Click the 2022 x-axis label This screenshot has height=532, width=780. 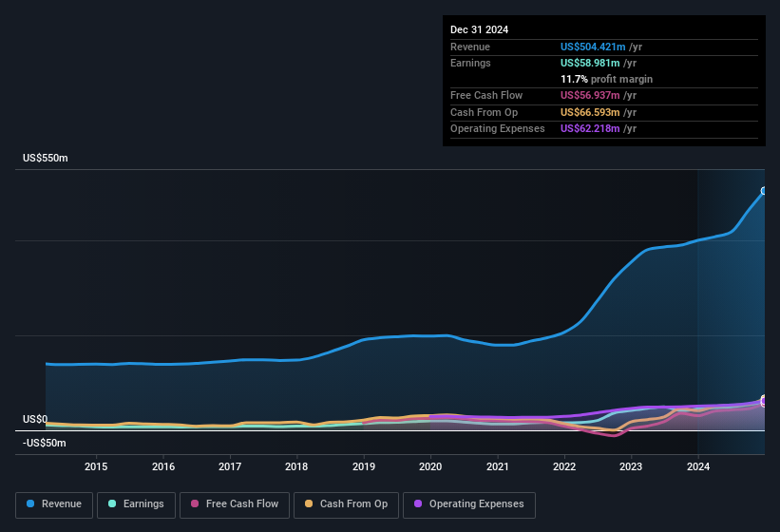(x=564, y=466)
